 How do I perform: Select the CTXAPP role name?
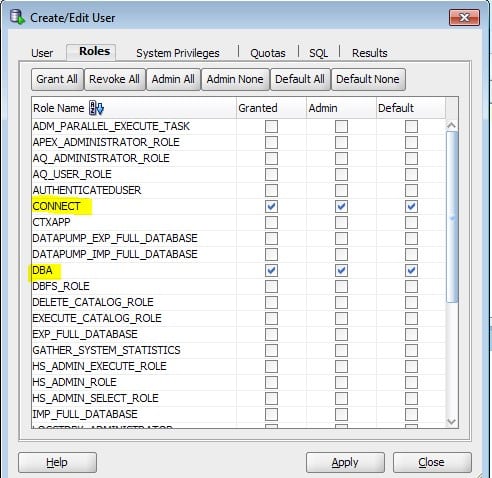click(x=51, y=222)
